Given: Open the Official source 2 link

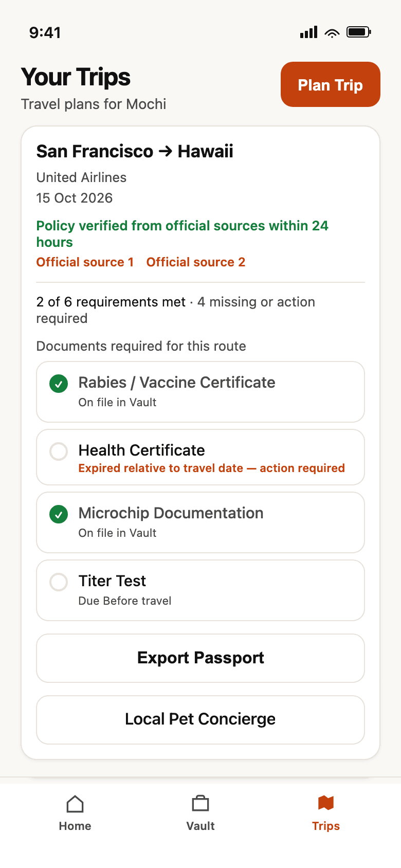Looking at the screenshot, I should 196,262.
